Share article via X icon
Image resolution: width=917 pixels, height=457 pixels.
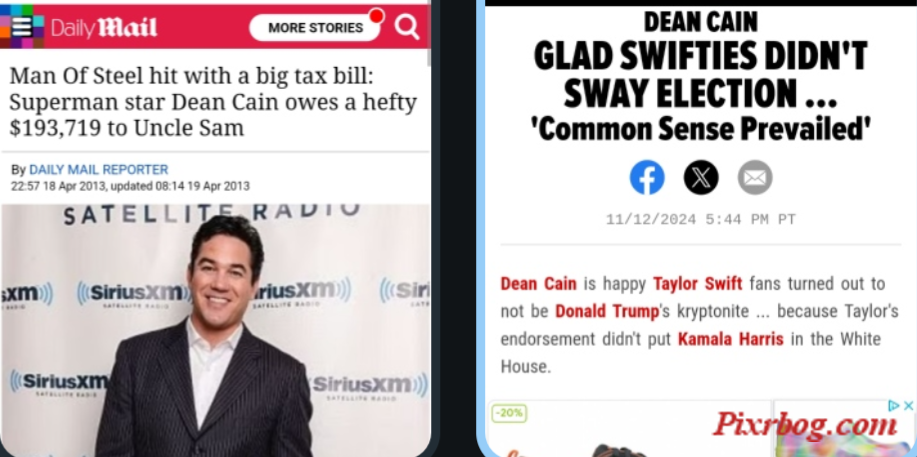(x=701, y=177)
